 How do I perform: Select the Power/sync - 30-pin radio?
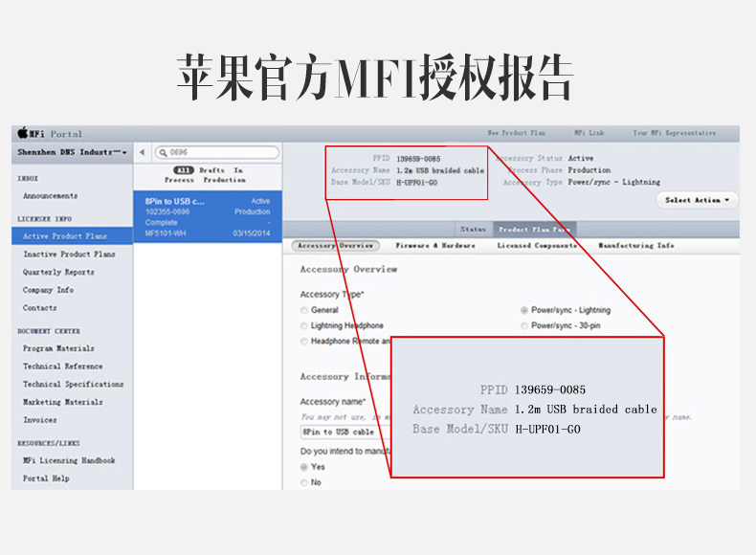pyautogui.click(x=524, y=326)
